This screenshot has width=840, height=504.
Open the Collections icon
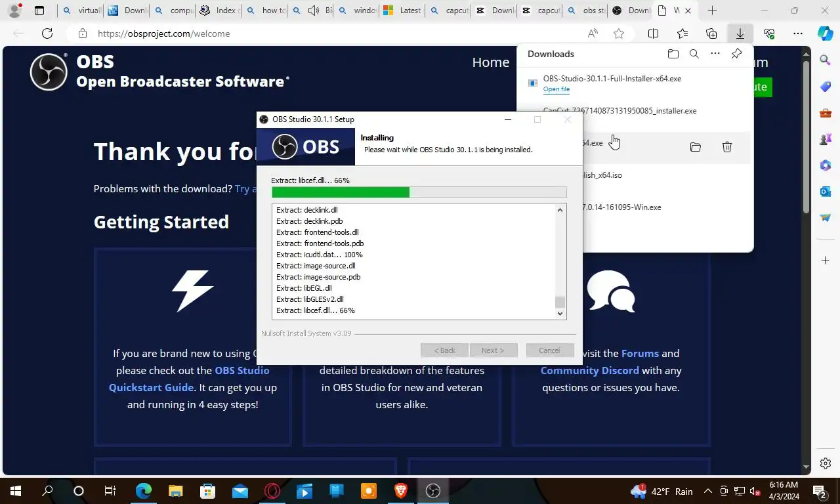pos(711,33)
